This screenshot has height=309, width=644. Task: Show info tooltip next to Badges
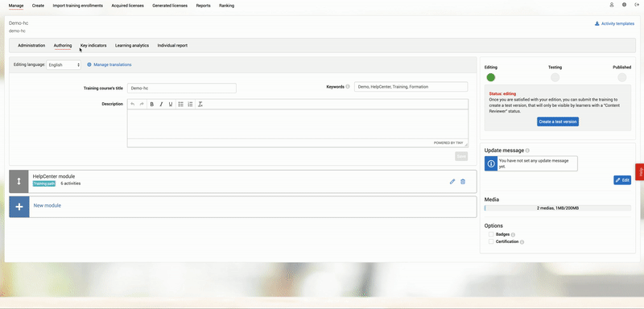coord(513,235)
